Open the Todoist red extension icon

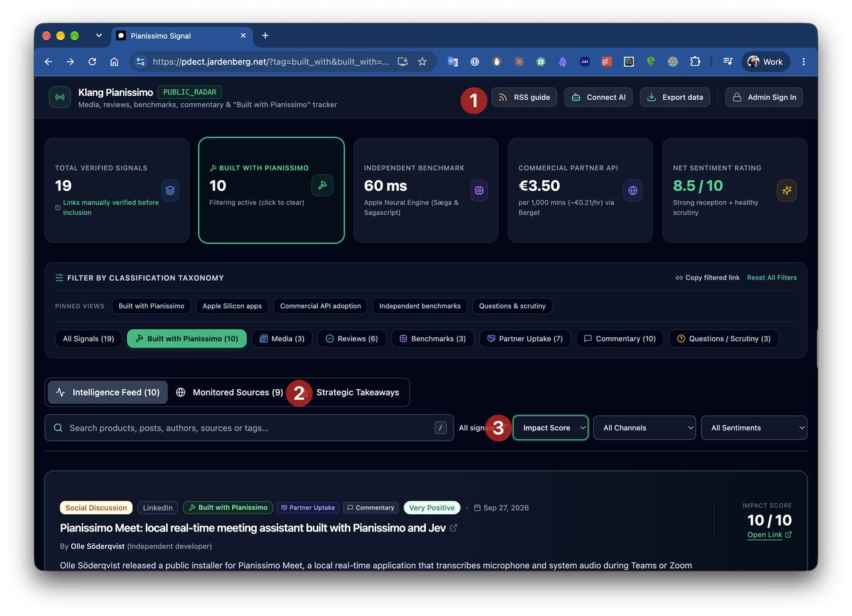coord(606,62)
